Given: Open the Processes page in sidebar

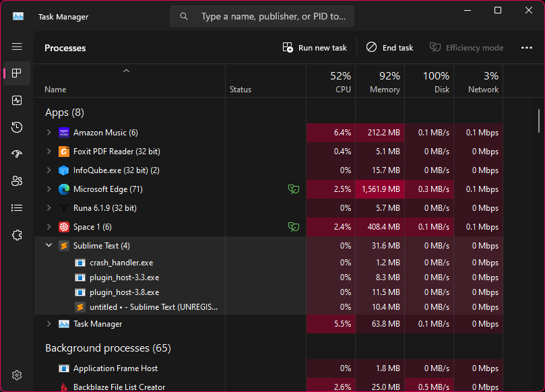Looking at the screenshot, I should (17, 73).
